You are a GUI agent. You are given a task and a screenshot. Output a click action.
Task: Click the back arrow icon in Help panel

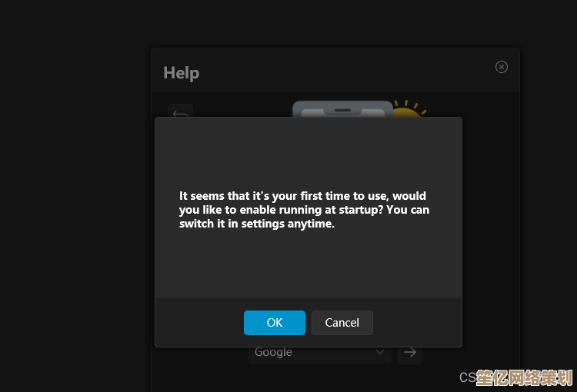coord(181,112)
